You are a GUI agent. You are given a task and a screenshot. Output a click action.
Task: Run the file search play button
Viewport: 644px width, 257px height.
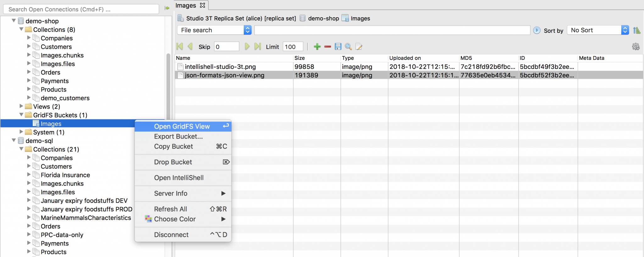point(537,30)
